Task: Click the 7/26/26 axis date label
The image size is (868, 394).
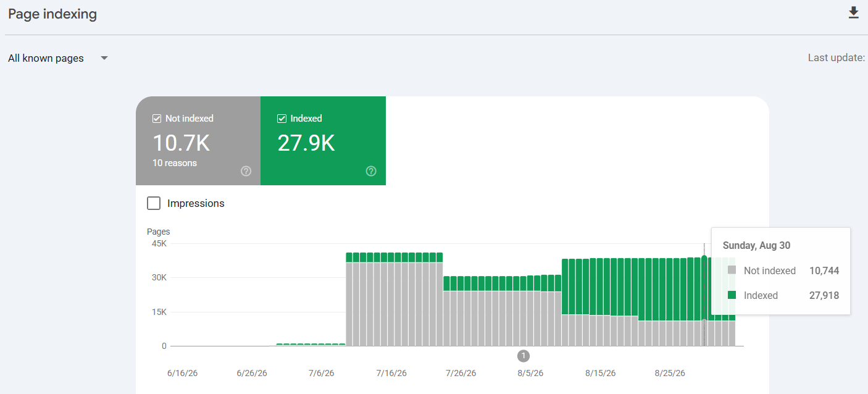Action: pos(461,373)
